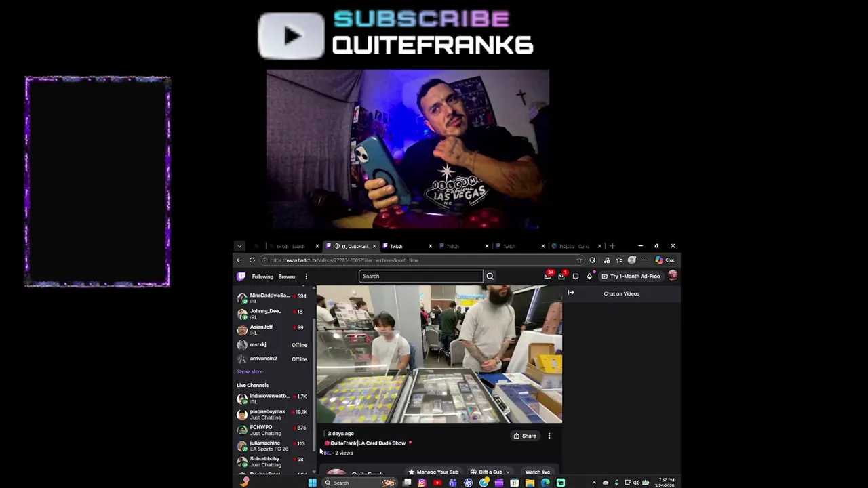Expand followed channels with Show More
Image resolution: width=868 pixels, height=488 pixels.
pos(250,371)
